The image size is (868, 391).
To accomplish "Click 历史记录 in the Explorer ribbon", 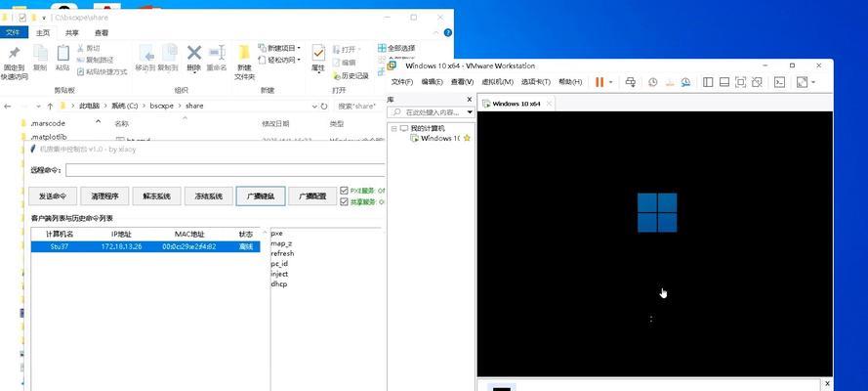I will click(x=351, y=75).
